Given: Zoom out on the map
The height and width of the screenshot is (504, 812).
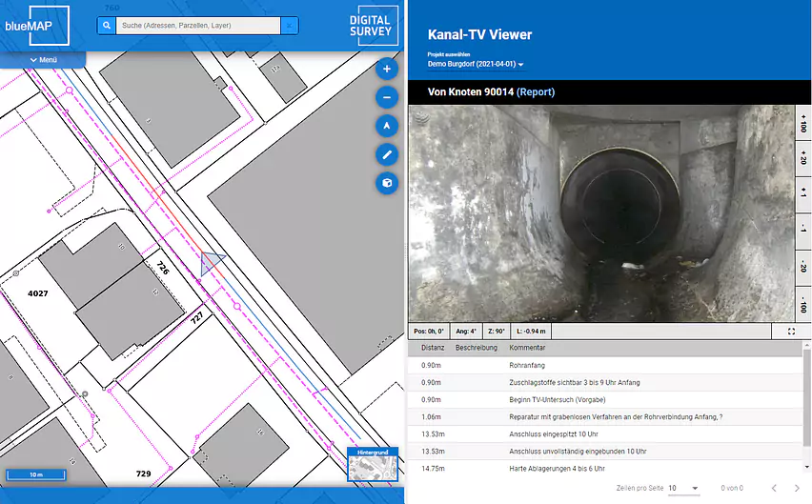Looking at the screenshot, I should tap(387, 97).
